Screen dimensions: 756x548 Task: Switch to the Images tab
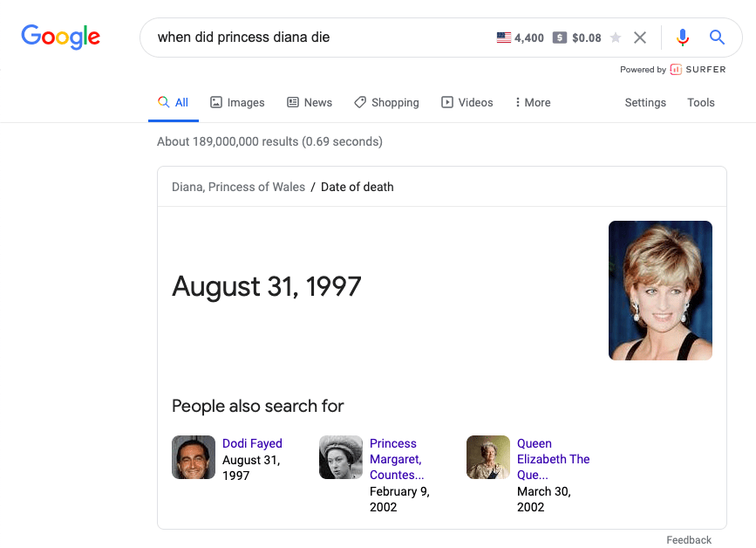237,102
